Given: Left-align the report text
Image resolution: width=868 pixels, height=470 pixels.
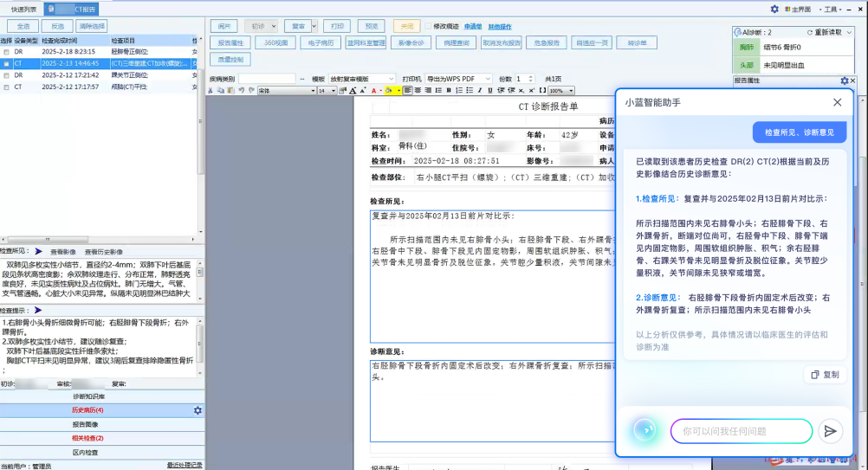Looking at the screenshot, I should 407,90.
